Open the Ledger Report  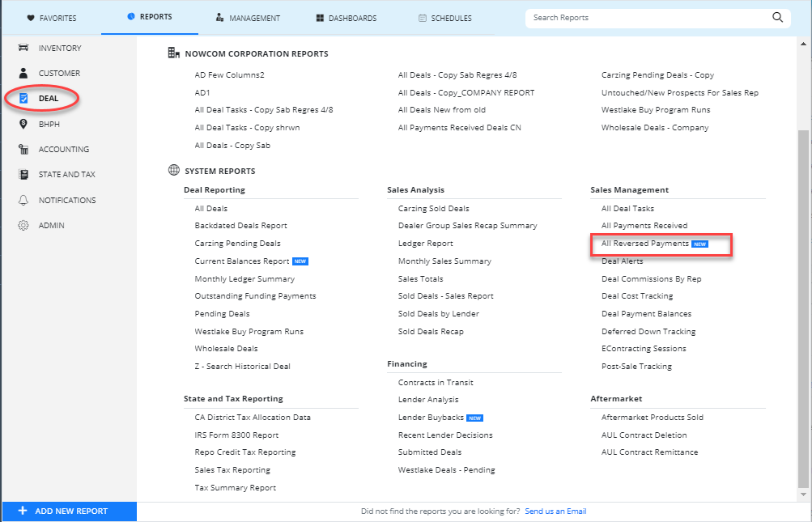click(426, 244)
